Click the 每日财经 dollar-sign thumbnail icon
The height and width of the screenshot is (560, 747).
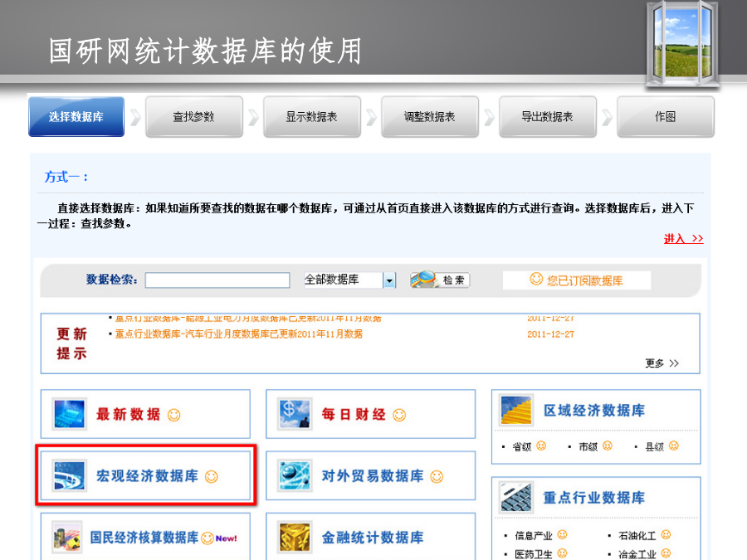coord(295,414)
